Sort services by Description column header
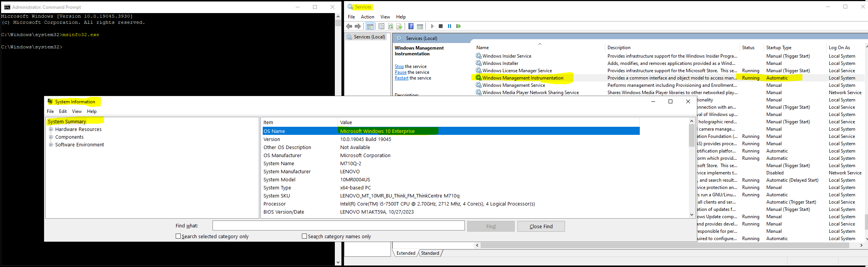 pos(672,48)
